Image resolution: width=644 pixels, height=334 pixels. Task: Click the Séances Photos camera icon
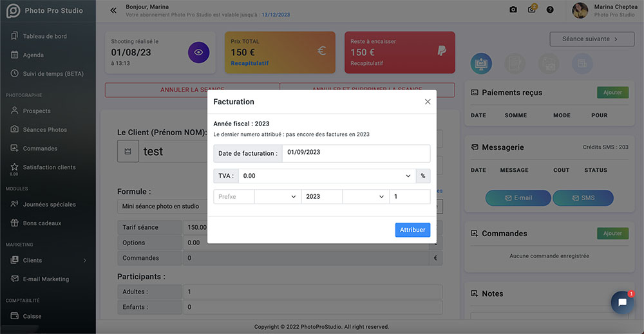(x=14, y=129)
